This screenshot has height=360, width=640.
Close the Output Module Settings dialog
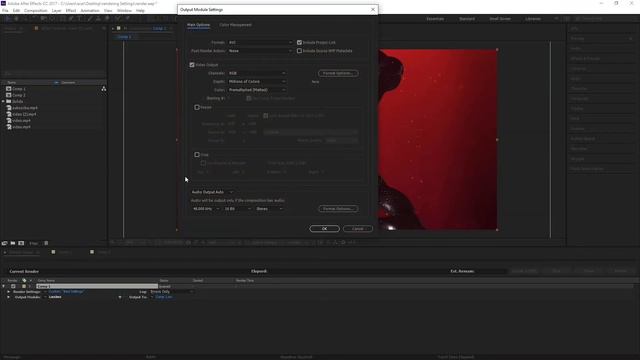[373, 9]
